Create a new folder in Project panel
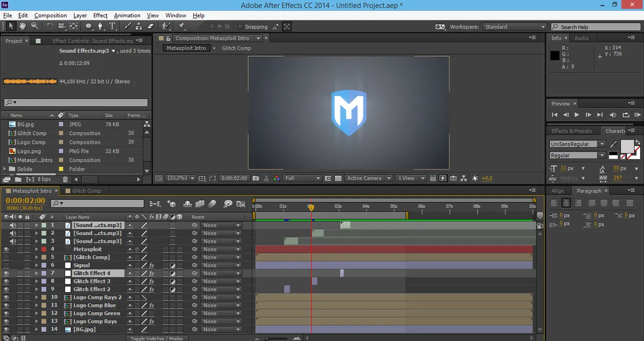Image resolution: width=644 pixels, height=341 pixels. point(18,179)
